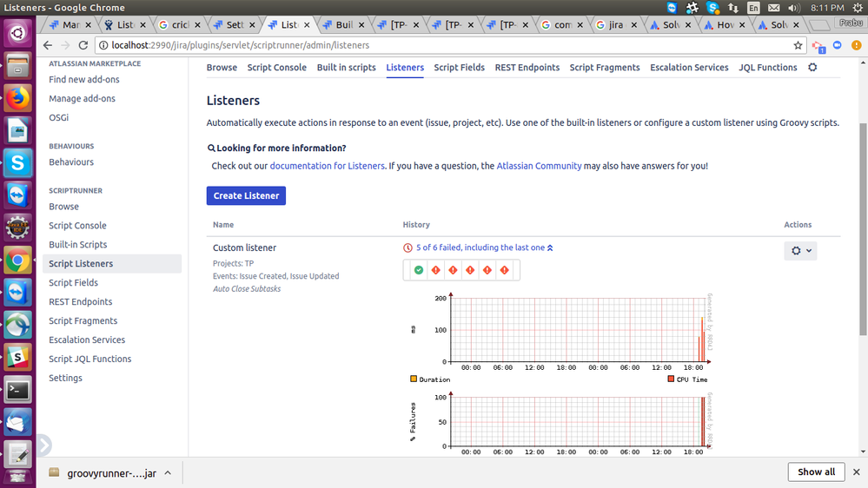Switch to the Escalation Services tab
The image size is (868, 488).
tap(689, 68)
